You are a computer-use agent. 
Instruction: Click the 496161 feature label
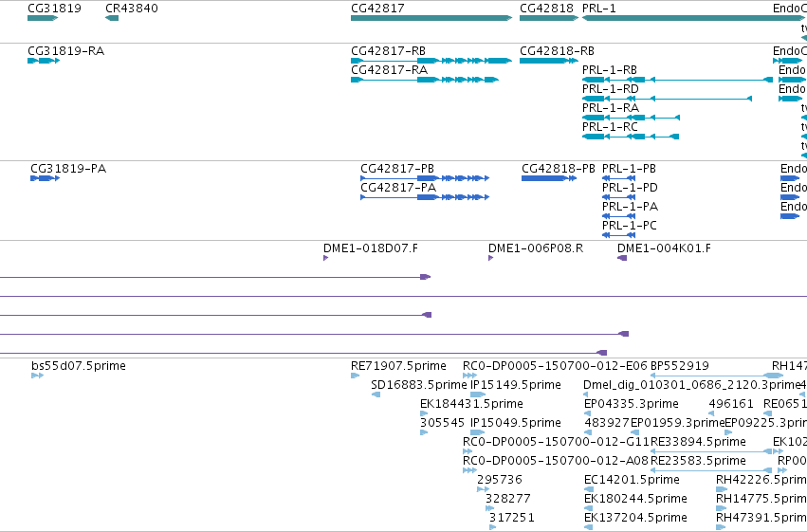[x=731, y=404]
